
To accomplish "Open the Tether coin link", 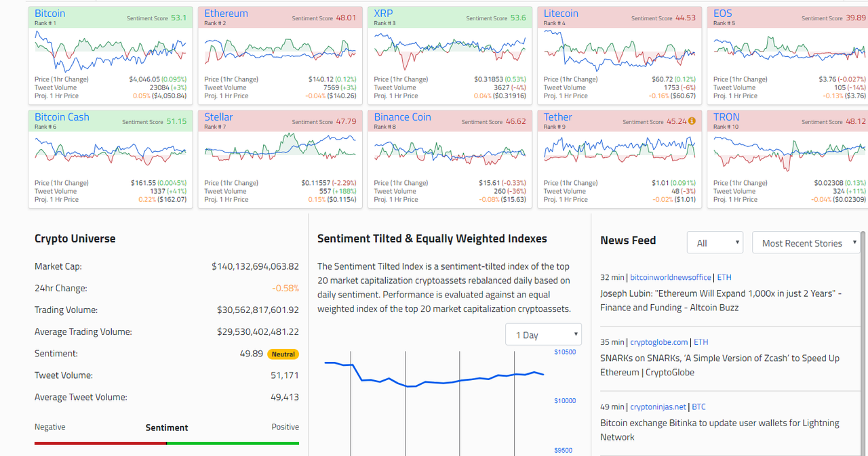I will tap(557, 117).
